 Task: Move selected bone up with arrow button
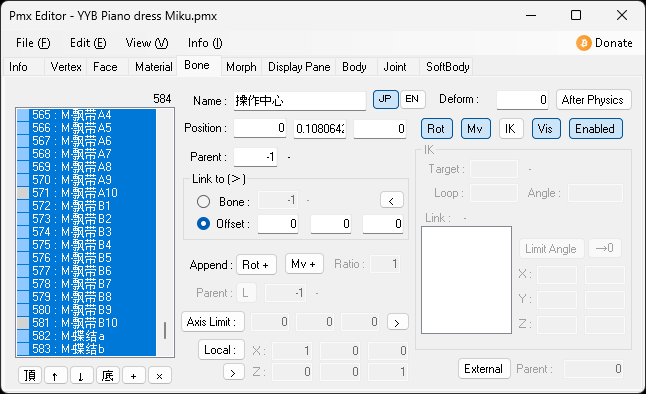click(x=55, y=375)
